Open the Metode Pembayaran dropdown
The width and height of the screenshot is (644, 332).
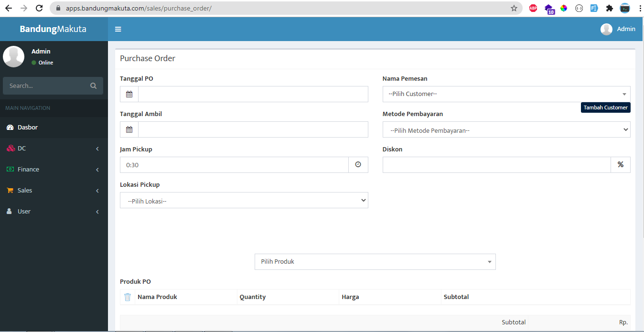point(506,129)
